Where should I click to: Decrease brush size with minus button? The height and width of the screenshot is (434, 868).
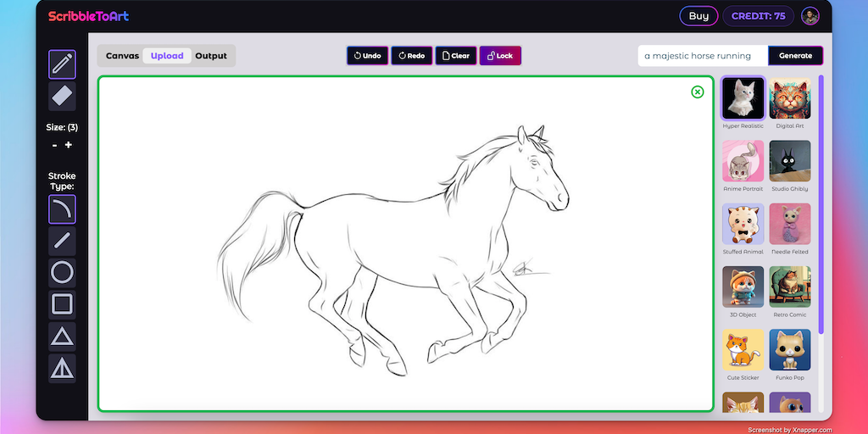point(54,145)
